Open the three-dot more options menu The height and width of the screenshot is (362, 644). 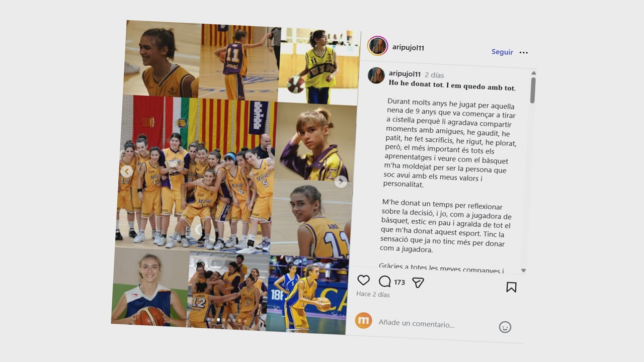524,52
